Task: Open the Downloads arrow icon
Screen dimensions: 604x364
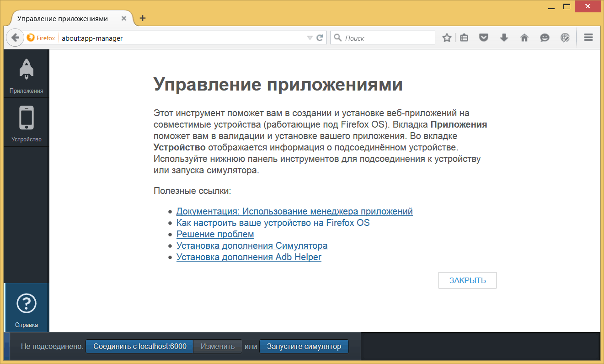Action: click(504, 38)
